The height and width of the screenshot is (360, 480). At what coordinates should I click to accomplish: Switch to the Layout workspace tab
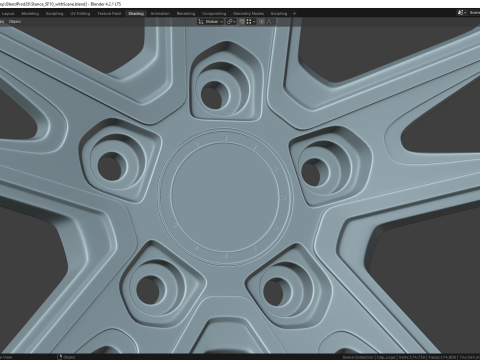(x=7, y=14)
